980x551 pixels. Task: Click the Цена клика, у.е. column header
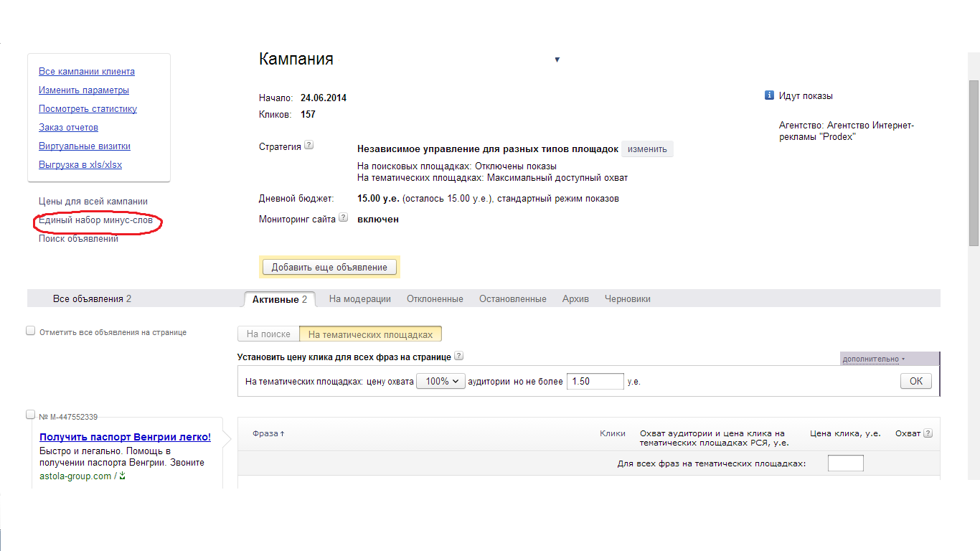(845, 433)
